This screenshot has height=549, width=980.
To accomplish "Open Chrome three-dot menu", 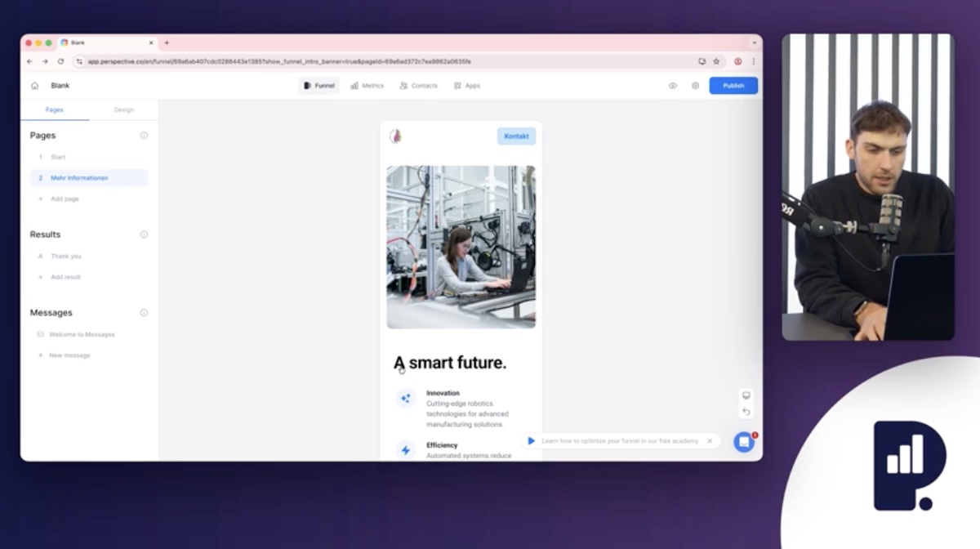I will pyautogui.click(x=753, y=61).
